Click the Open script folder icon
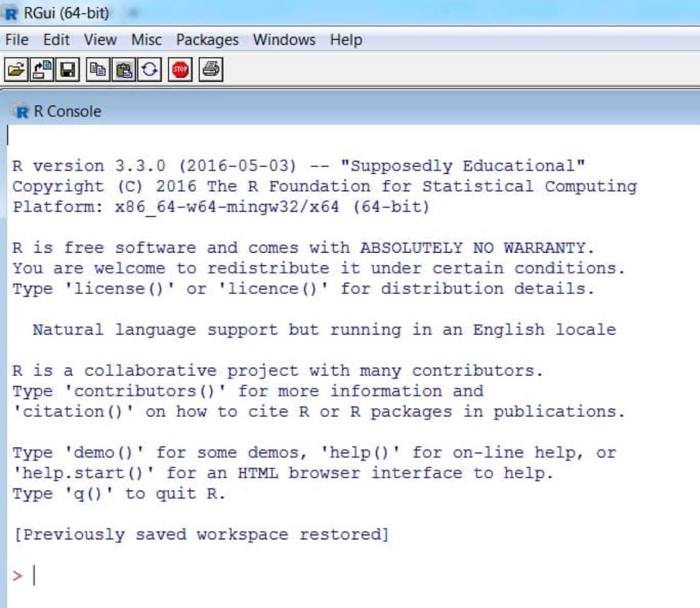Screen dimensions: 700x608 click(x=16, y=70)
